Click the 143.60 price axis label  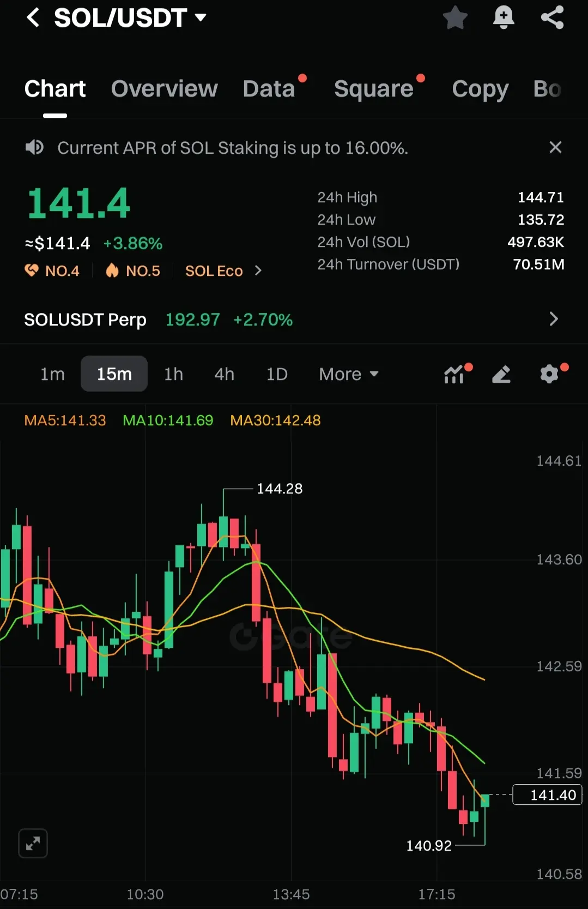pyautogui.click(x=559, y=559)
